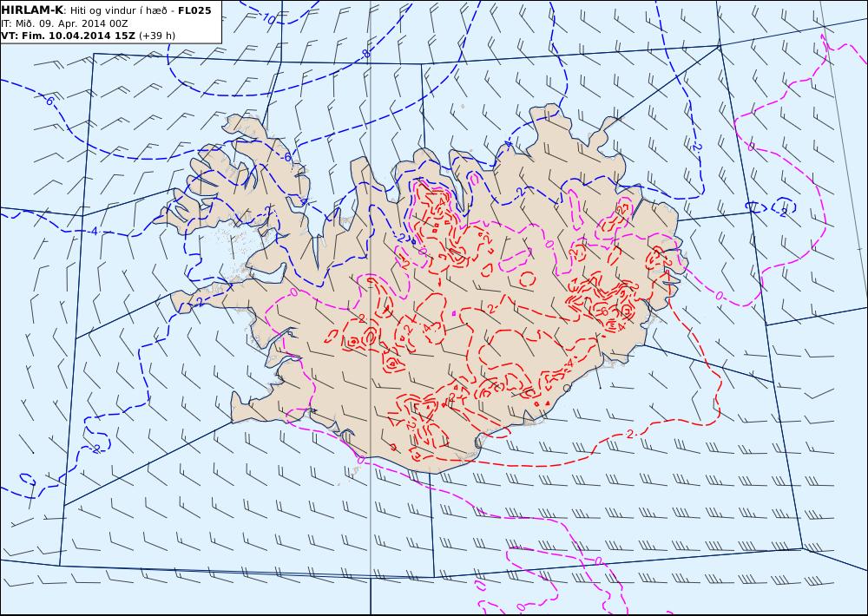Click the "Hiti og vindur í hæð" caption
868x616 pixels.
118,11
